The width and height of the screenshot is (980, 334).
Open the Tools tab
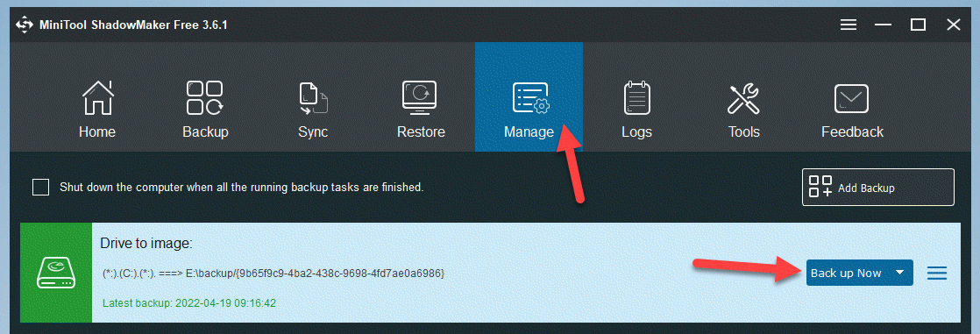pos(743,110)
